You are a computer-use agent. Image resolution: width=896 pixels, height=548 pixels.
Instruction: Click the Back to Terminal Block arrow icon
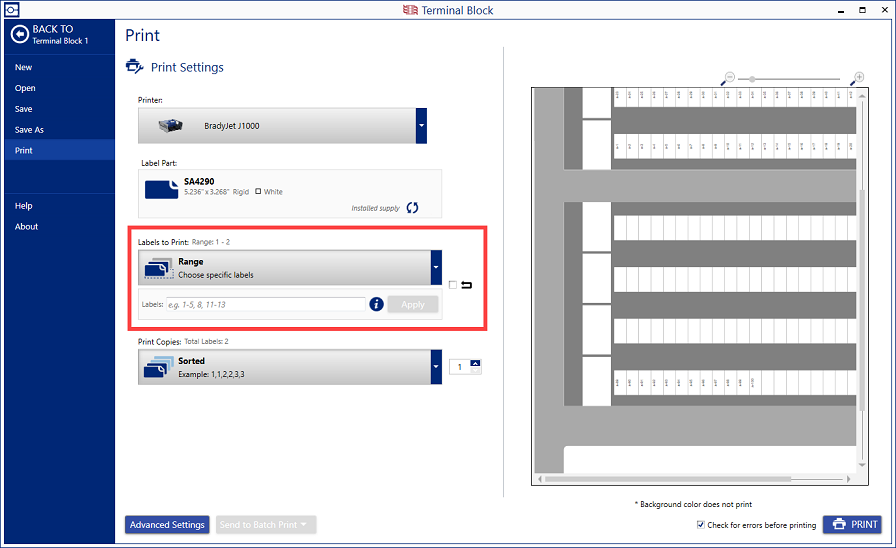19,34
